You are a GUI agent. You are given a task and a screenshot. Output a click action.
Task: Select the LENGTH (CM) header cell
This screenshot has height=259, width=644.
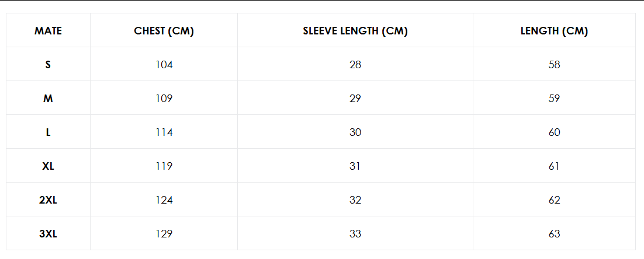554,31
